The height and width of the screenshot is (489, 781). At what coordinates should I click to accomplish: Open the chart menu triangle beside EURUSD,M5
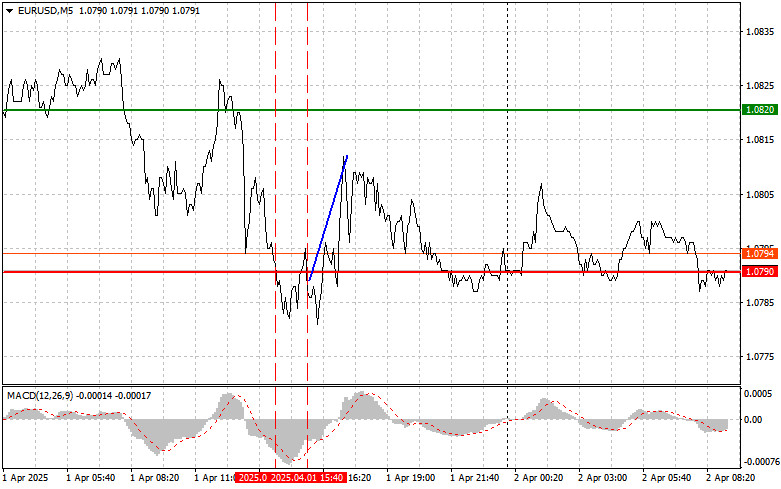pos(9,10)
